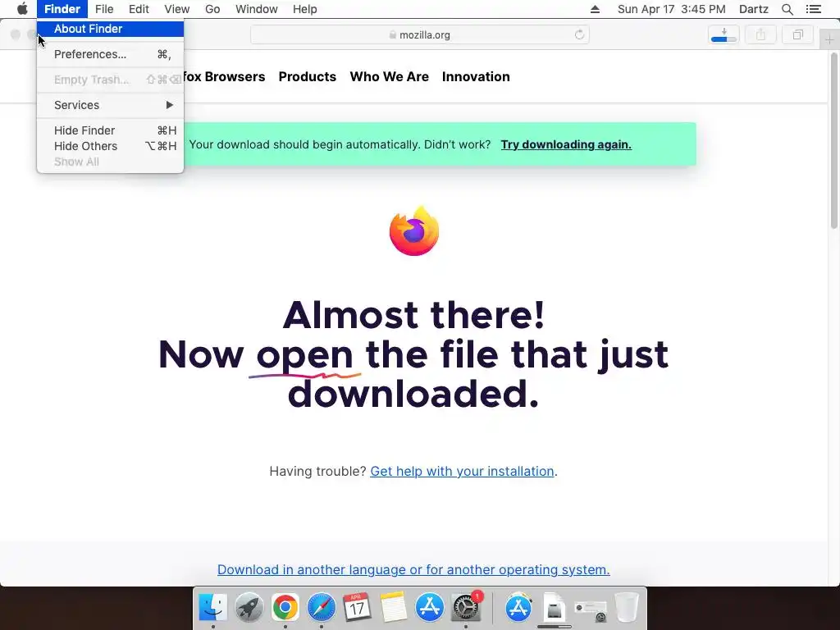Reload the page with the refresh icon
Viewport: 840px width, 630px height.
(x=579, y=34)
